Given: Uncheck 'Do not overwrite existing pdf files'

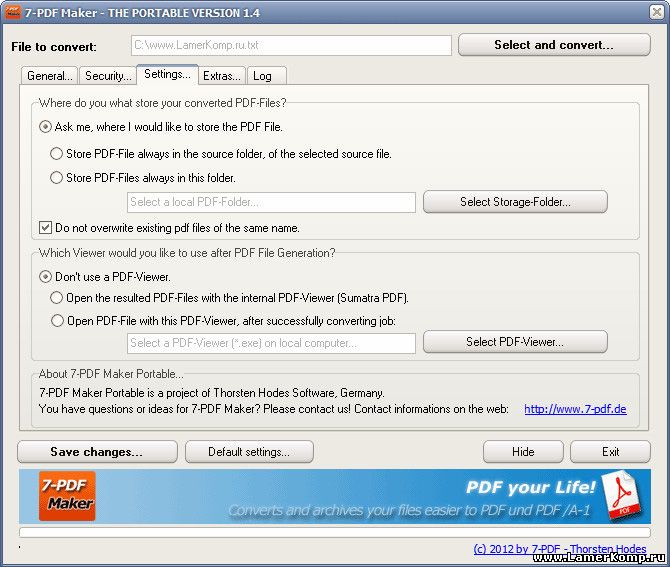Looking at the screenshot, I should coord(45,228).
